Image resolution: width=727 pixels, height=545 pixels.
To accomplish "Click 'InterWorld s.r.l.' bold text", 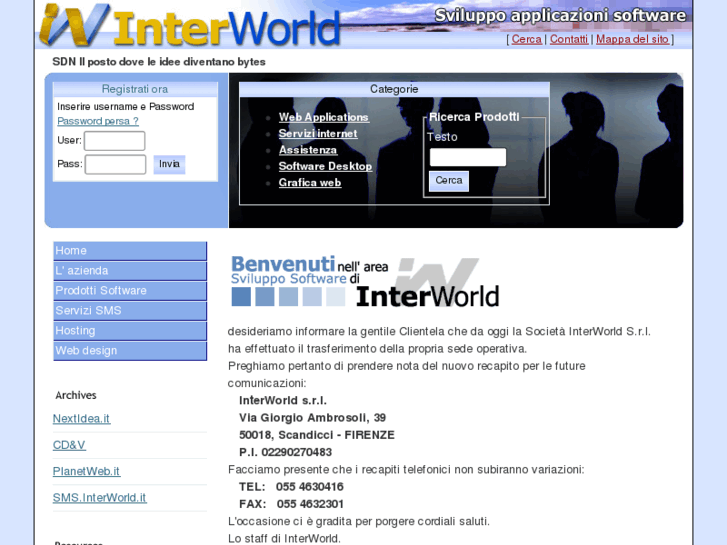I will pyautogui.click(x=283, y=401).
